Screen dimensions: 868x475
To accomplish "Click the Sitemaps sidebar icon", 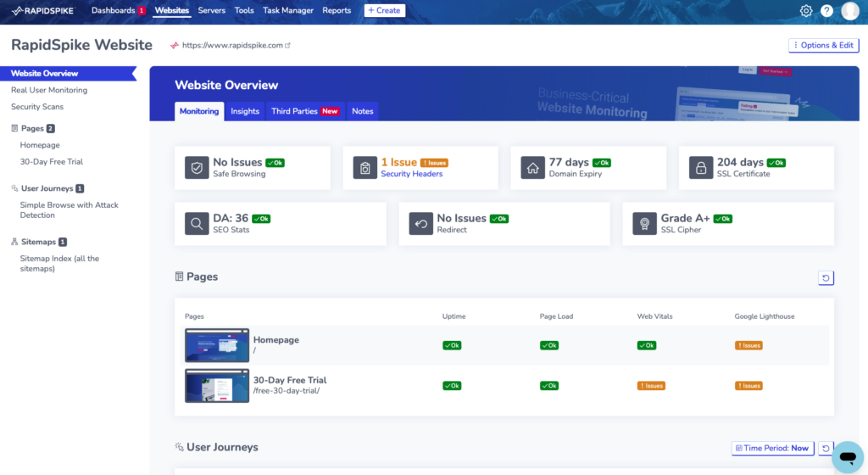I will pos(14,242).
